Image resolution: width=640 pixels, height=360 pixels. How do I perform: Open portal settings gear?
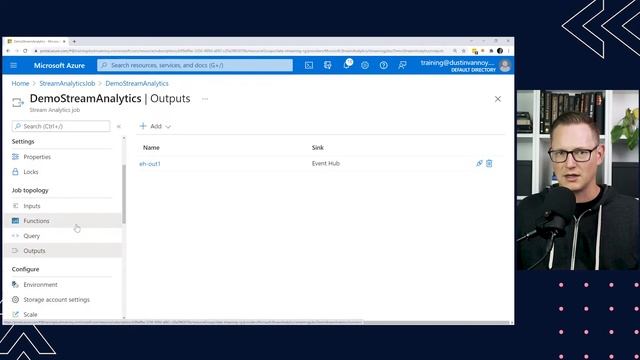point(365,65)
